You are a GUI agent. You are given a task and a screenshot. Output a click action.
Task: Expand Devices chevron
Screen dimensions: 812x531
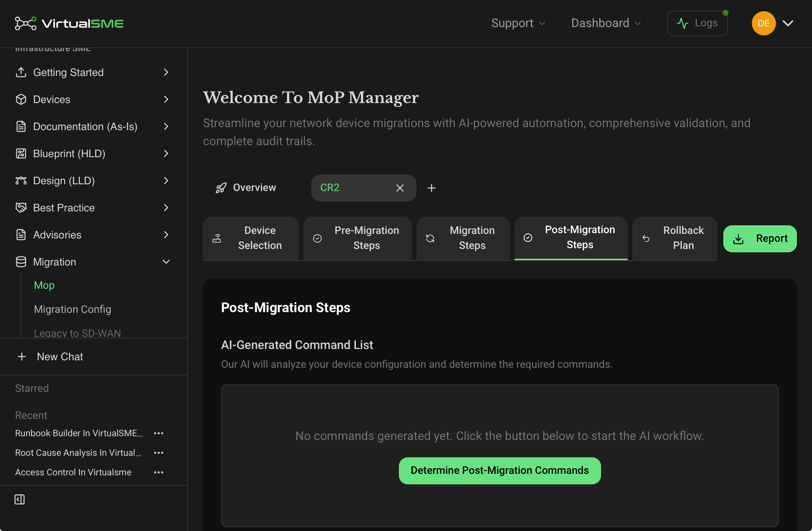point(166,99)
